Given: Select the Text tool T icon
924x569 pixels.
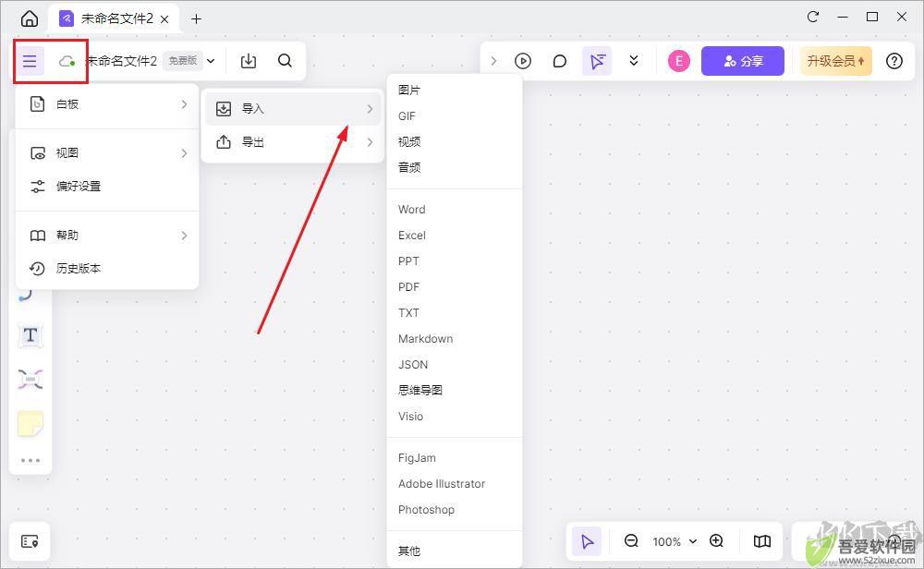Looking at the screenshot, I should [30, 335].
